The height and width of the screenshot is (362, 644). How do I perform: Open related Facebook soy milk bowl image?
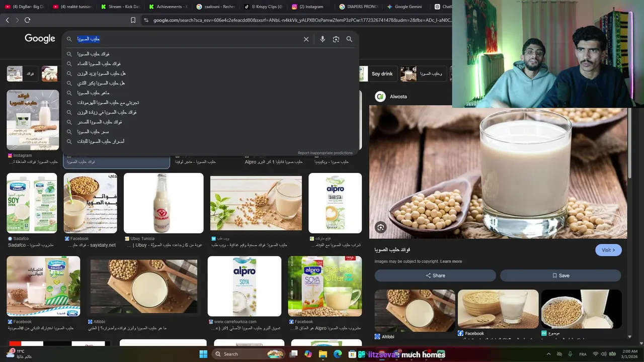pyautogui.click(x=498, y=309)
